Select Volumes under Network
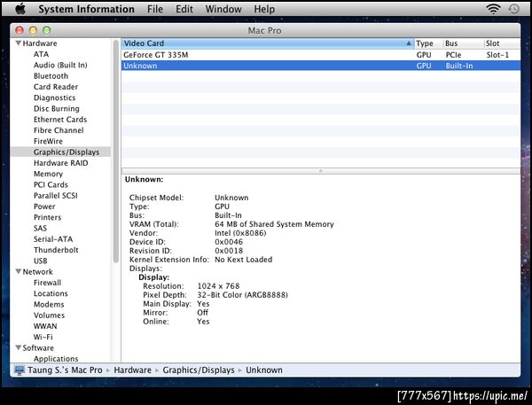Screen dimensions: 532x405 pyautogui.click(x=49, y=315)
